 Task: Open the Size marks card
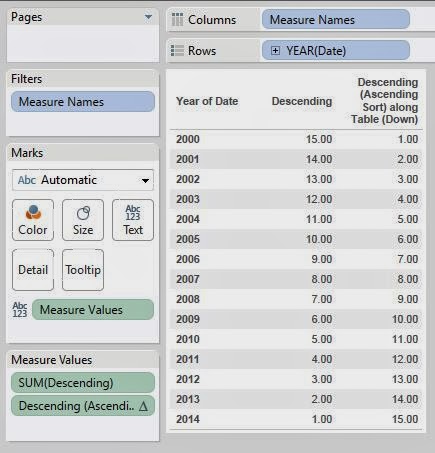pyautogui.click(x=83, y=220)
